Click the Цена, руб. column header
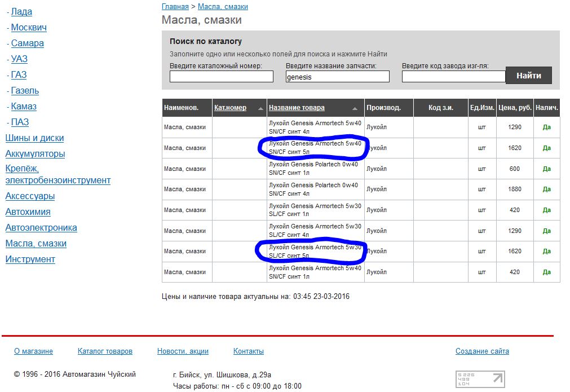Viewport: 570px width, 392px height. pyautogui.click(x=515, y=108)
